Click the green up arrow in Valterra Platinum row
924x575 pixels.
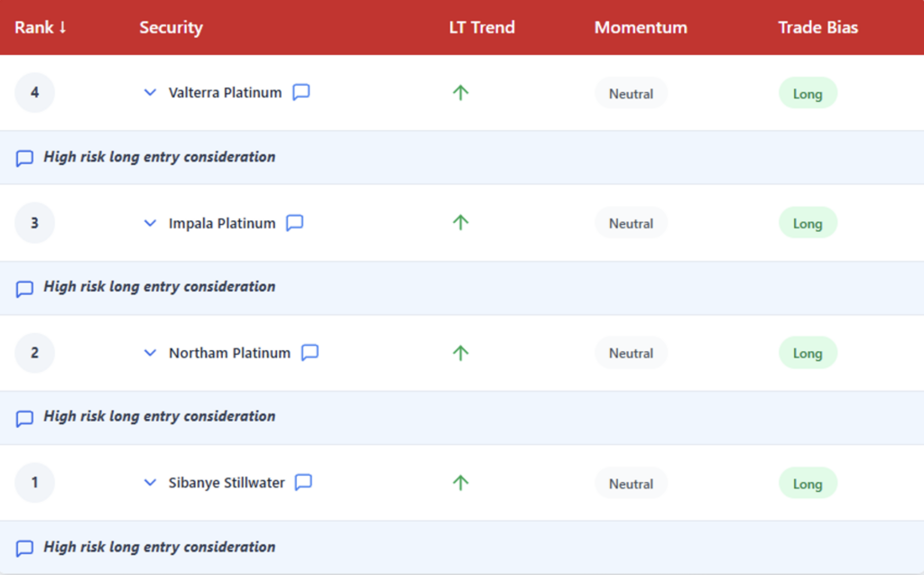tap(461, 92)
